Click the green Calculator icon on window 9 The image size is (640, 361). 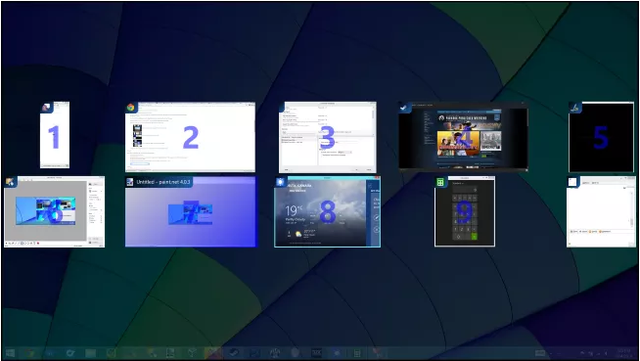pyautogui.click(x=440, y=182)
